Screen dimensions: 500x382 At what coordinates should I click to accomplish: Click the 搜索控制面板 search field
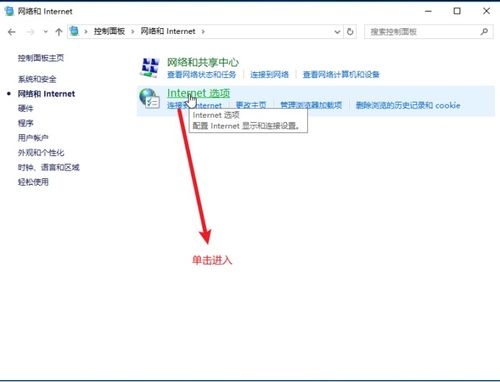click(423, 32)
